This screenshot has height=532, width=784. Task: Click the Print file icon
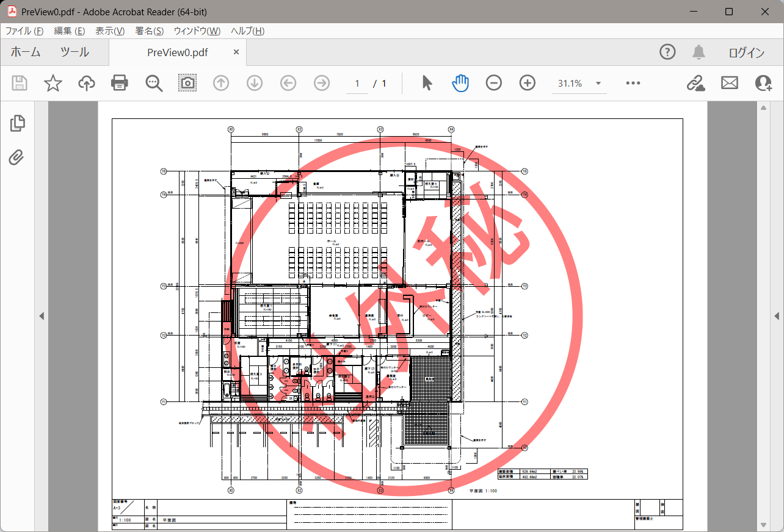click(x=120, y=84)
